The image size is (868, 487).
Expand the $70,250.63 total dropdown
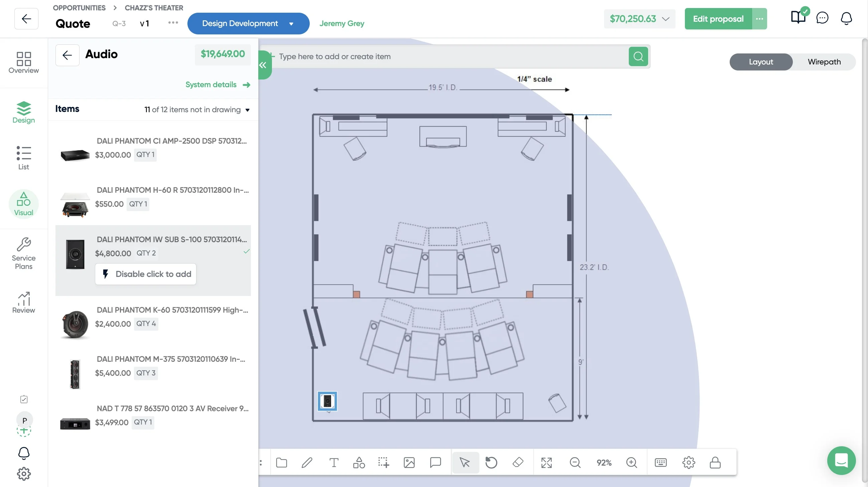click(639, 19)
